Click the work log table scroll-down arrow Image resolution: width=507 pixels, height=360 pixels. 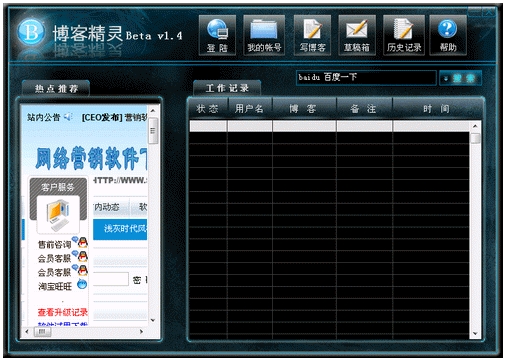coord(475,333)
